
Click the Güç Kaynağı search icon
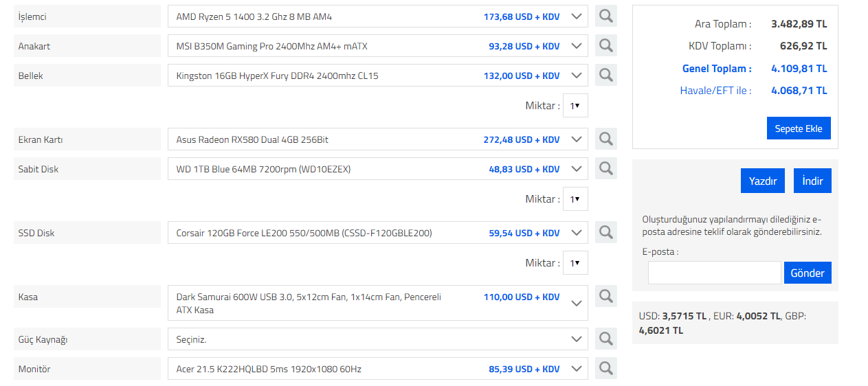(x=605, y=339)
